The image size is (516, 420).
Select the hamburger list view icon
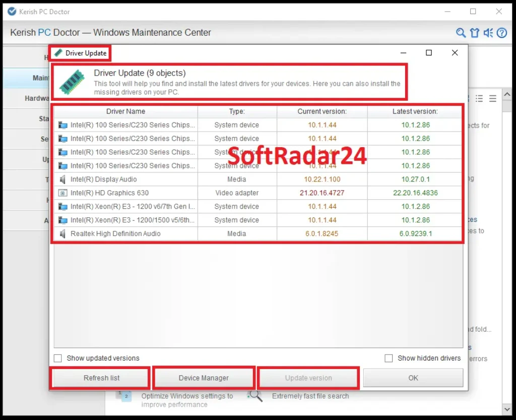coord(493,99)
